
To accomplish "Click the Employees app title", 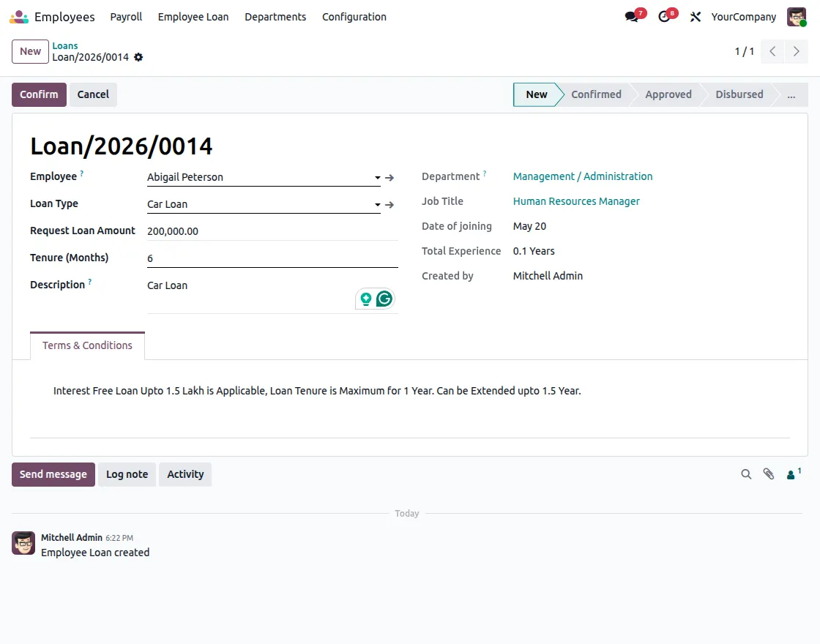I will pyautogui.click(x=64, y=17).
